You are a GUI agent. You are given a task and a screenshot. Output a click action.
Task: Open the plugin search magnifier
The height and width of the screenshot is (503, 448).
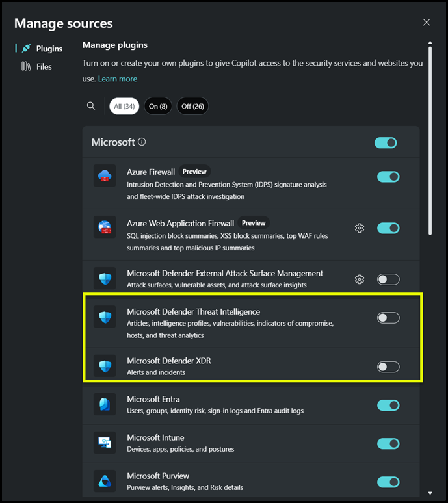click(x=91, y=106)
